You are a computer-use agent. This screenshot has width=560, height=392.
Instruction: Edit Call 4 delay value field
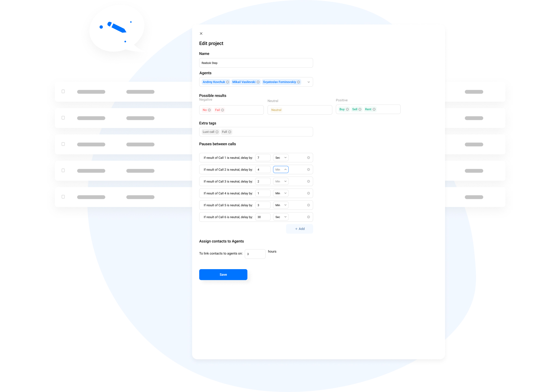click(x=263, y=193)
